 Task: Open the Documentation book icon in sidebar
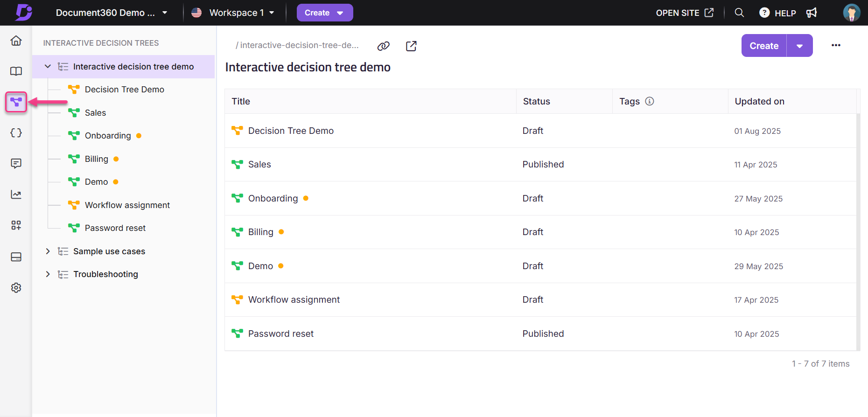point(16,71)
